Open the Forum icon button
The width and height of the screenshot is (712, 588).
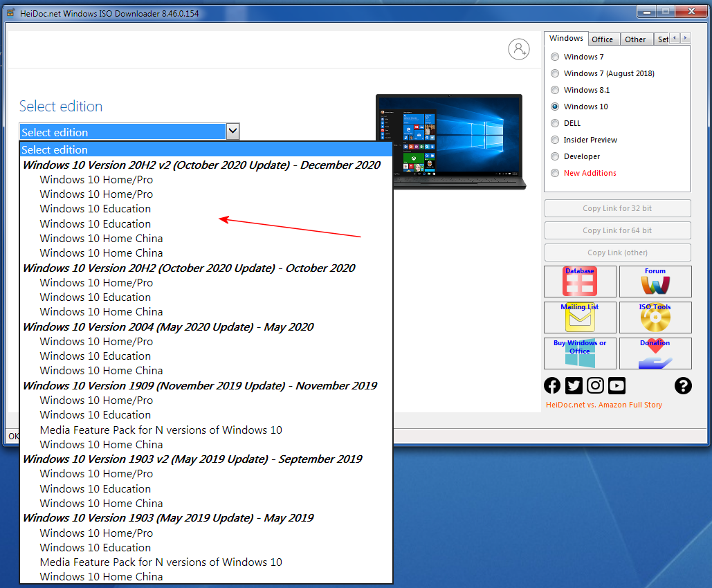pos(655,282)
